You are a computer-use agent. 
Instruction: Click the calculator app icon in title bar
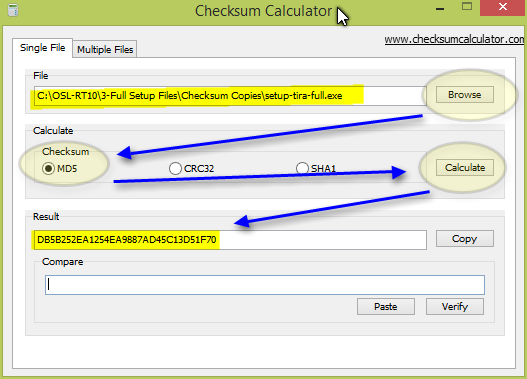coord(12,10)
